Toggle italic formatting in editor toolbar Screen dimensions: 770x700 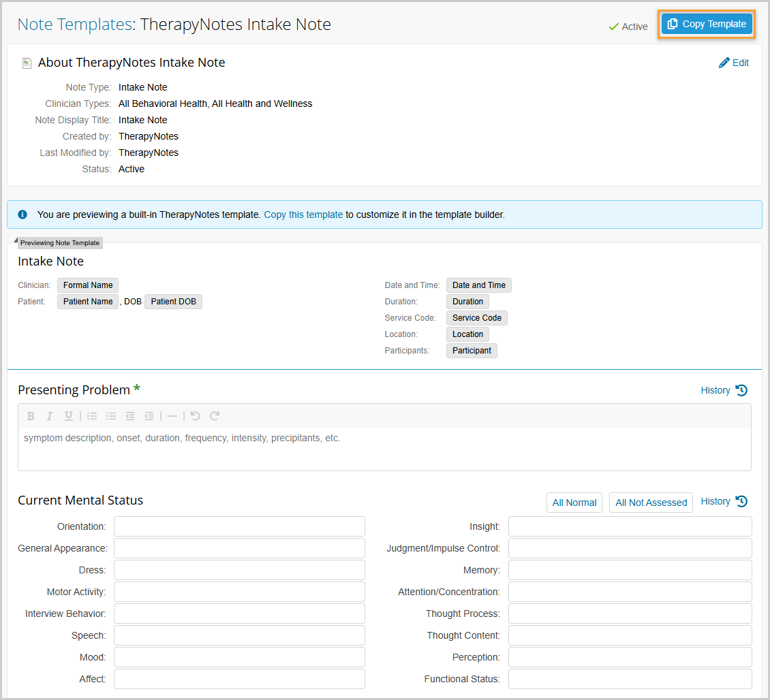tap(49, 416)
